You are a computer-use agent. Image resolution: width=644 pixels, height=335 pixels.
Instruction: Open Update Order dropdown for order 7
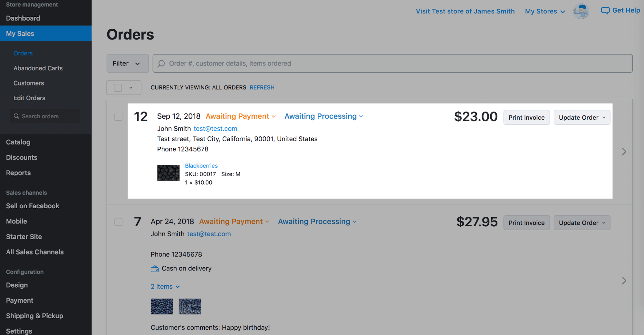click(582, 223)
